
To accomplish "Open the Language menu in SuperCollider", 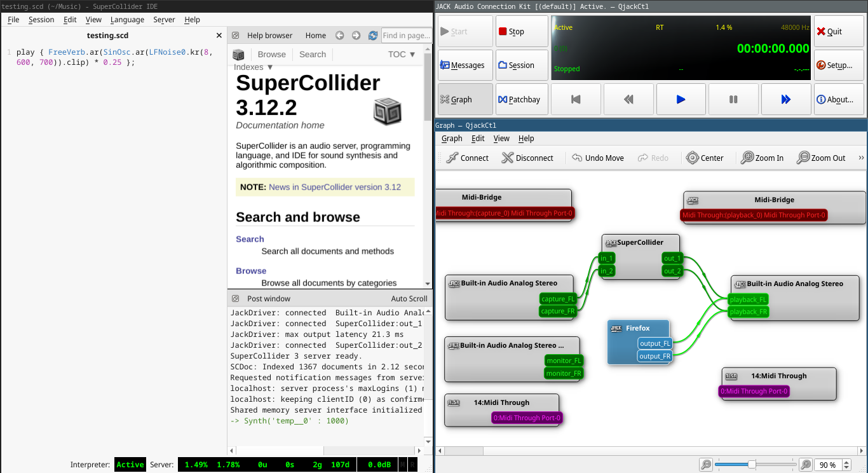I will tap(127, 20).
